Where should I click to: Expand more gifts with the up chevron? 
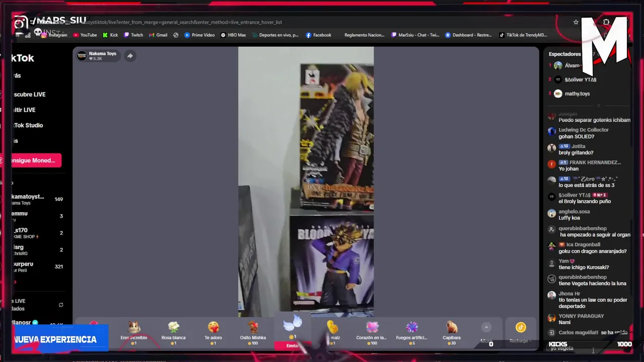point(486,327)
